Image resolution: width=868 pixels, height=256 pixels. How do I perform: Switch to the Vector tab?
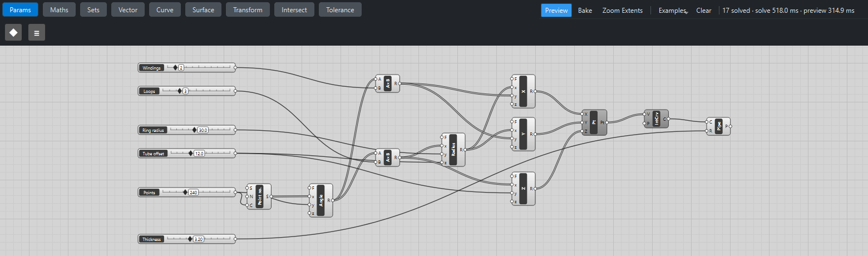click(128, 9)
